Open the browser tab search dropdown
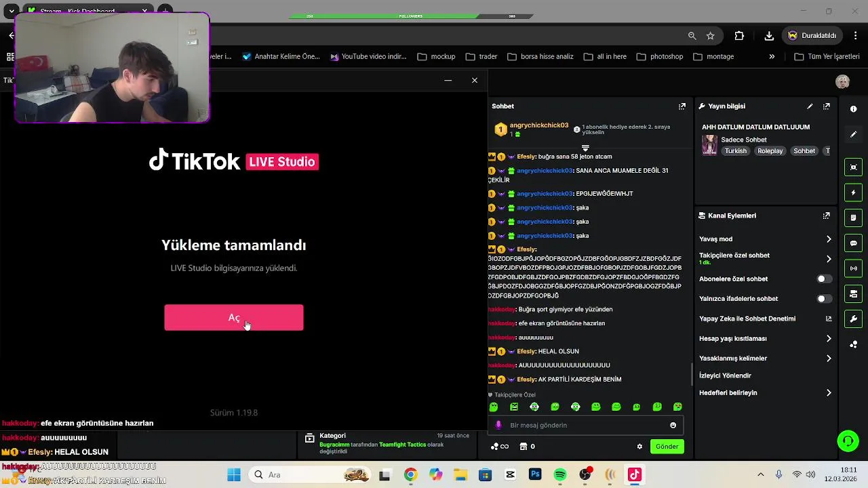 12,11
